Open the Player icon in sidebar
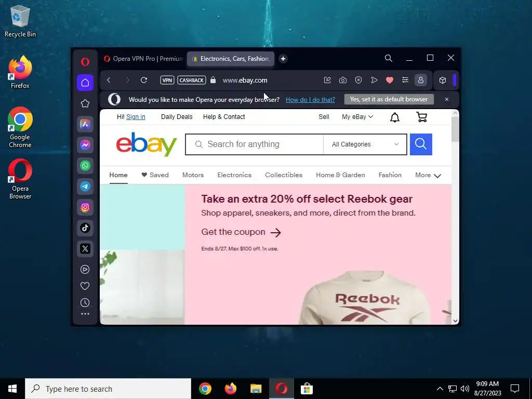532x399 pixels. coord(85,270)
